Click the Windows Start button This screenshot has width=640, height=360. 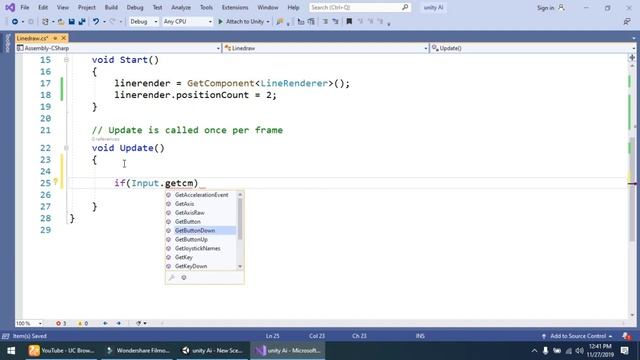pyautogui.click(x=11, y=351)
